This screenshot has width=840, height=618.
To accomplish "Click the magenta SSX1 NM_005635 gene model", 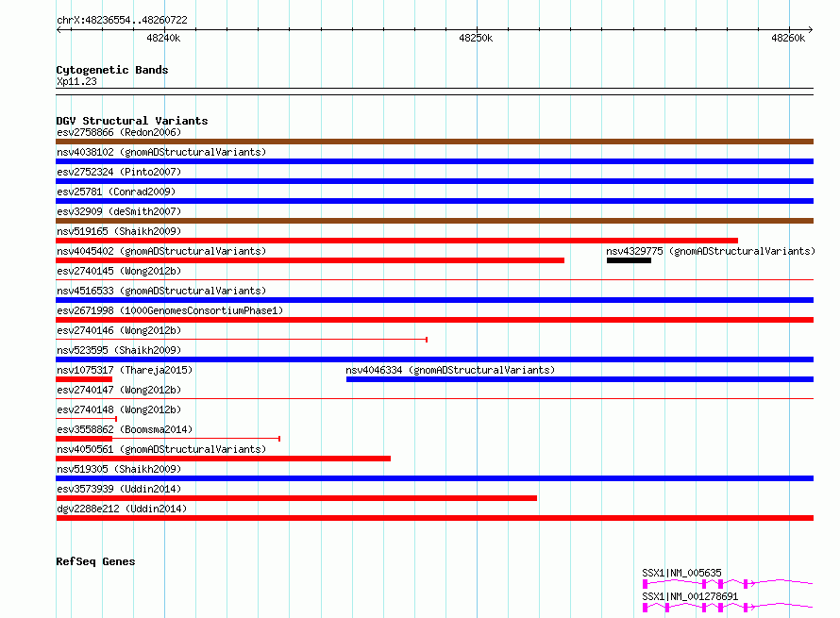I will pos(728,583).
